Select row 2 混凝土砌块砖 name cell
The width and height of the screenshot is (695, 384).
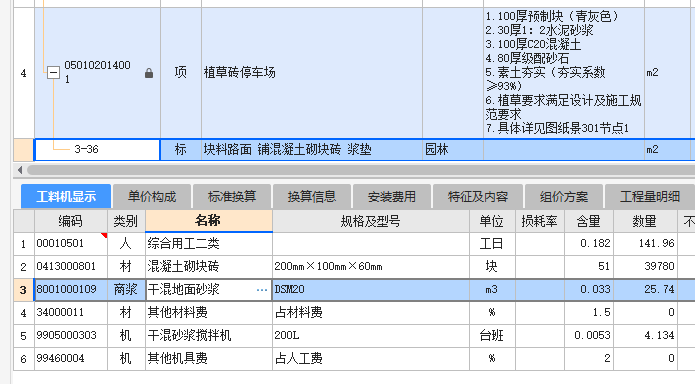209,266
